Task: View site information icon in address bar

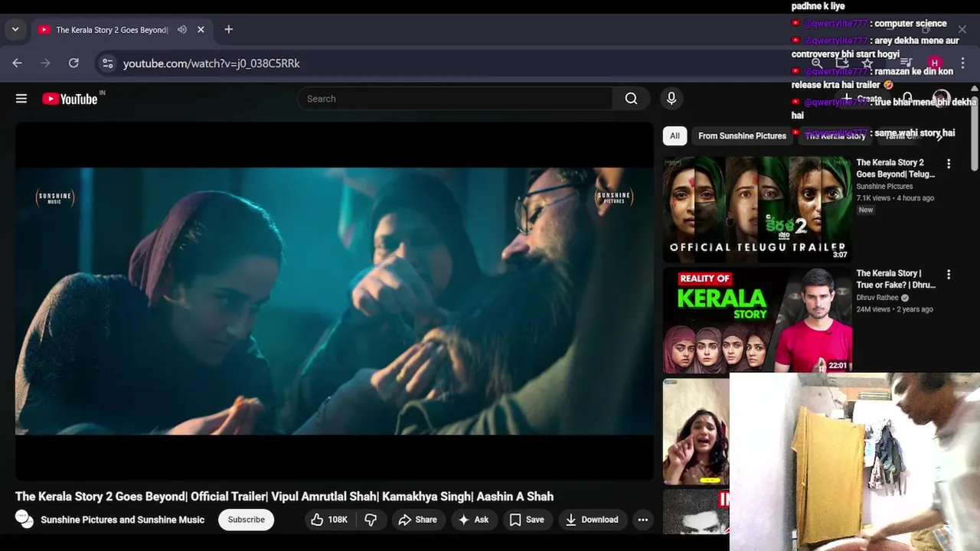Action: pos(108,64)
